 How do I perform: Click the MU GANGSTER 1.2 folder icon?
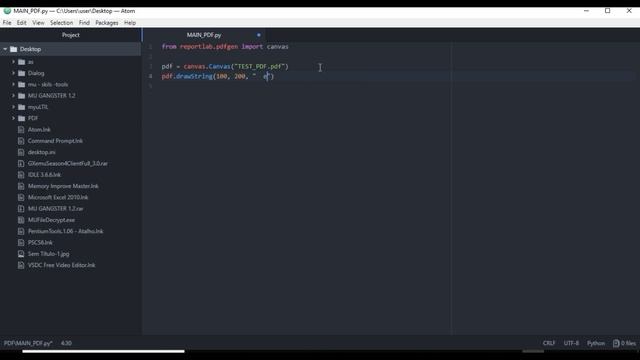pos(22,96)
